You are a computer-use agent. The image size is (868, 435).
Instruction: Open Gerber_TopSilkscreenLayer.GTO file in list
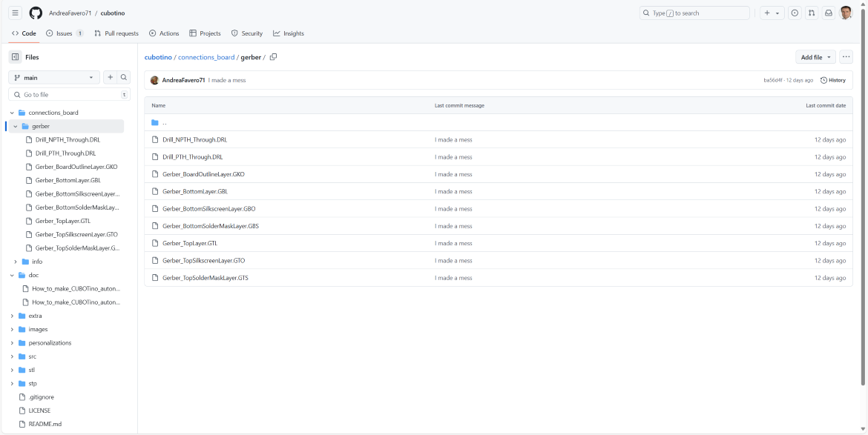[x=204, y=260]
